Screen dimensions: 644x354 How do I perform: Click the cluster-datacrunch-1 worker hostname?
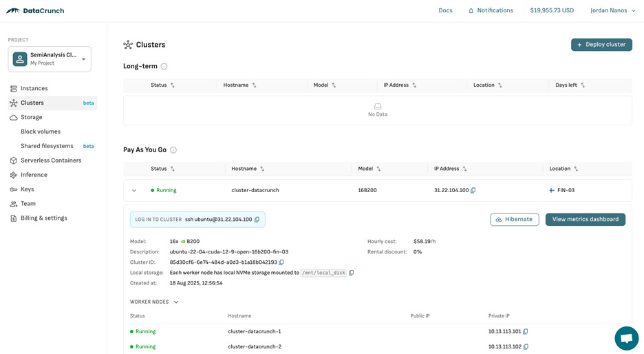tap(255, 331)
